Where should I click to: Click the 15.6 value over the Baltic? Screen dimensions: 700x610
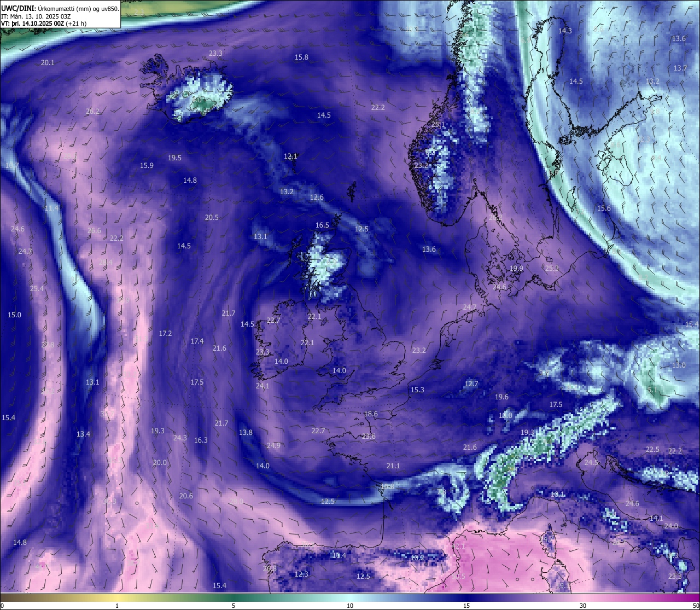(604, 208)
